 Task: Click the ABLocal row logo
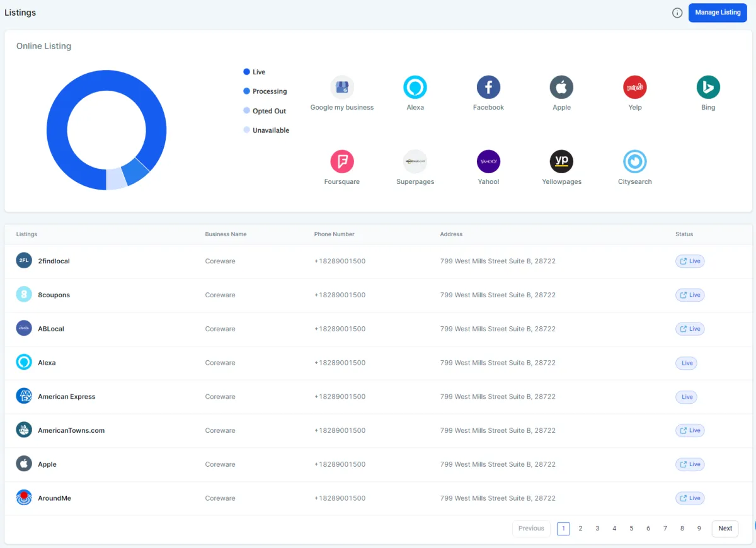tap(24, 329)
